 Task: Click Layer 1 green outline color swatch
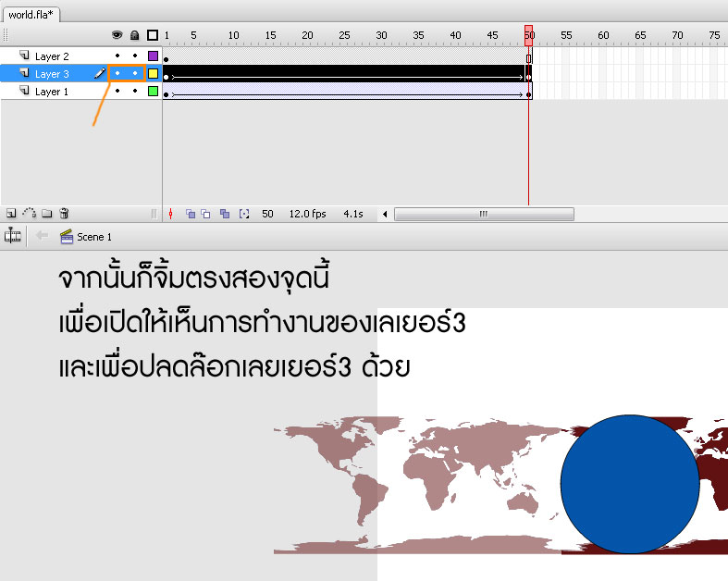click(153, 91)
